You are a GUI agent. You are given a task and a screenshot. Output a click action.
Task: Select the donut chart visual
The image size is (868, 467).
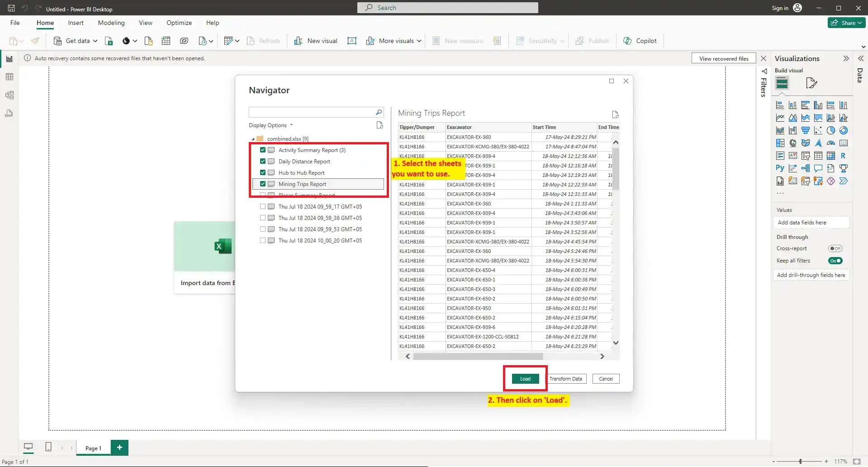coord(843,130)
